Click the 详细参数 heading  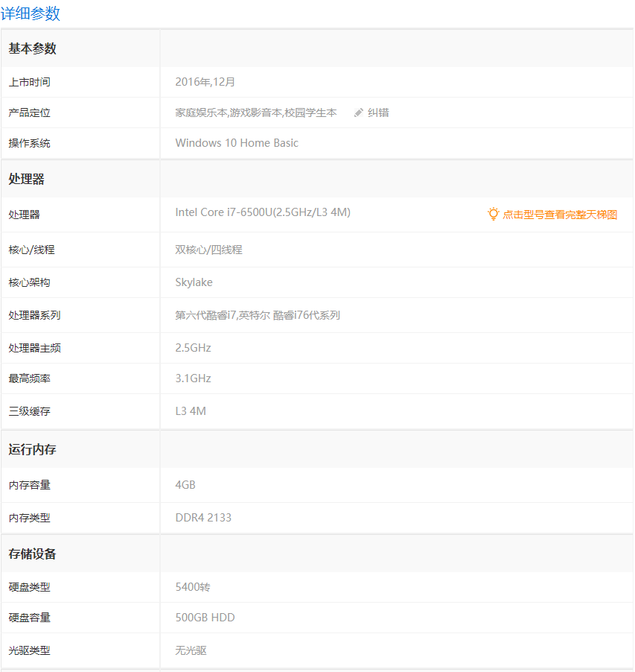click(31, 13)
